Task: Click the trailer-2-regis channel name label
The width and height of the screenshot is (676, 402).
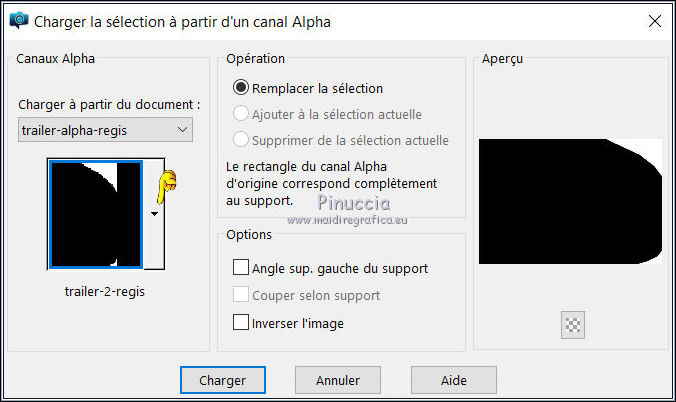Action: tap(96, 291)
